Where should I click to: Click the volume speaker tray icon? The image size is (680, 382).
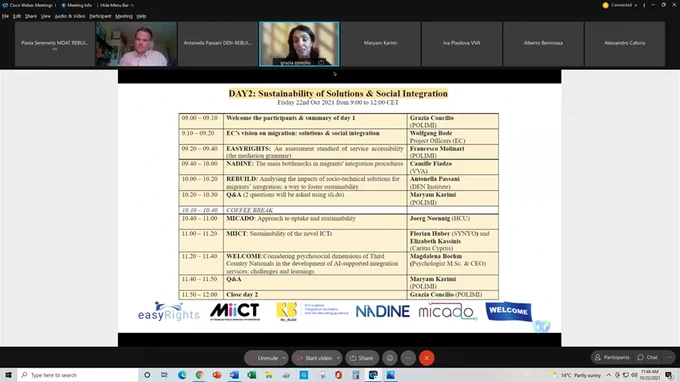click(x=634, y=375)
